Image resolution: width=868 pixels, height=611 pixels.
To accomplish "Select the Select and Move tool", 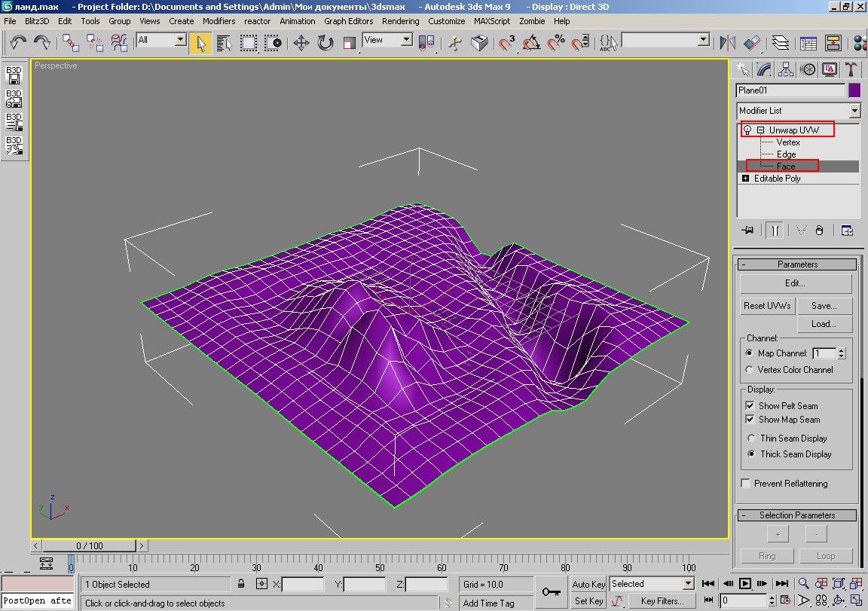I will point(301,43).
